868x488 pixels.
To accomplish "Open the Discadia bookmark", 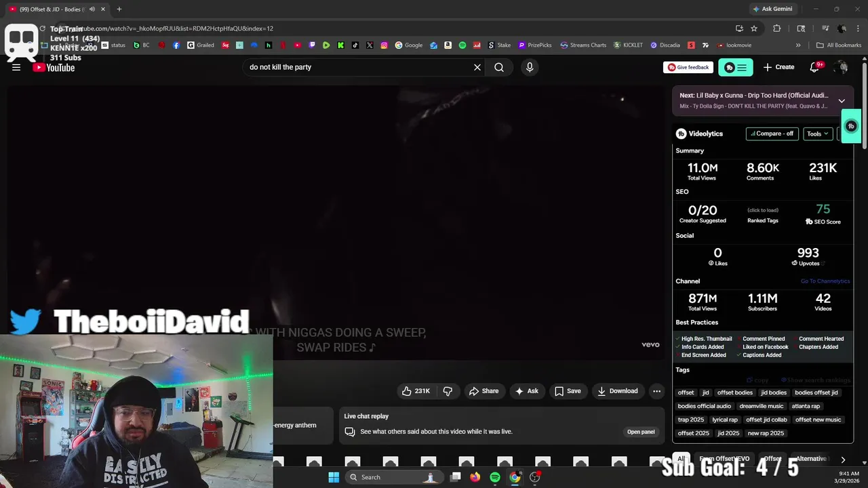I will coord(665,45).
